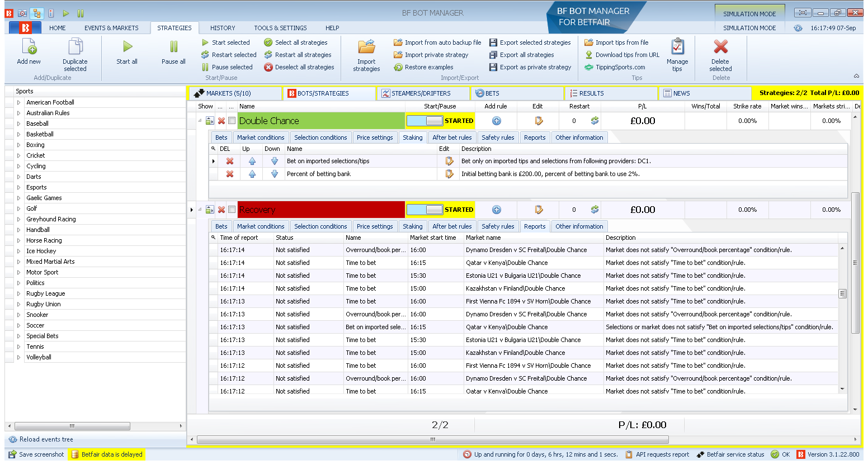This screenshot has width=868, height=465.
Task: Toggle the Double Chance Start/Pause switch
Action: coord(425,121)
